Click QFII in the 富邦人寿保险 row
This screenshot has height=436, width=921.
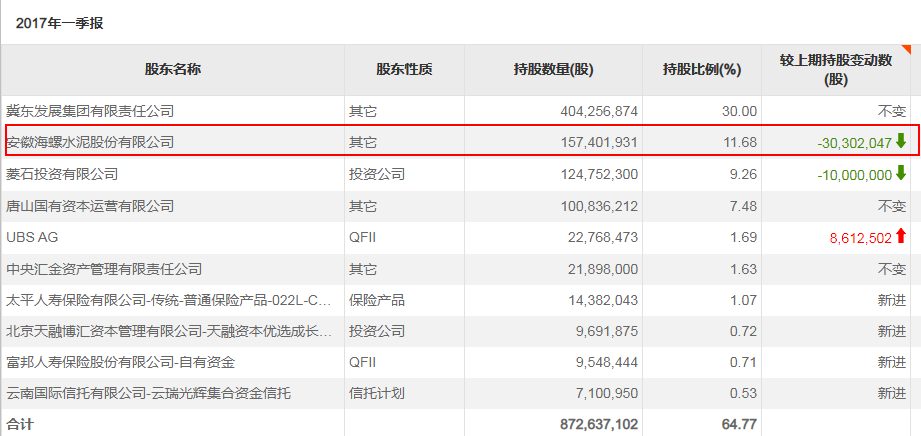pos(363,363)
